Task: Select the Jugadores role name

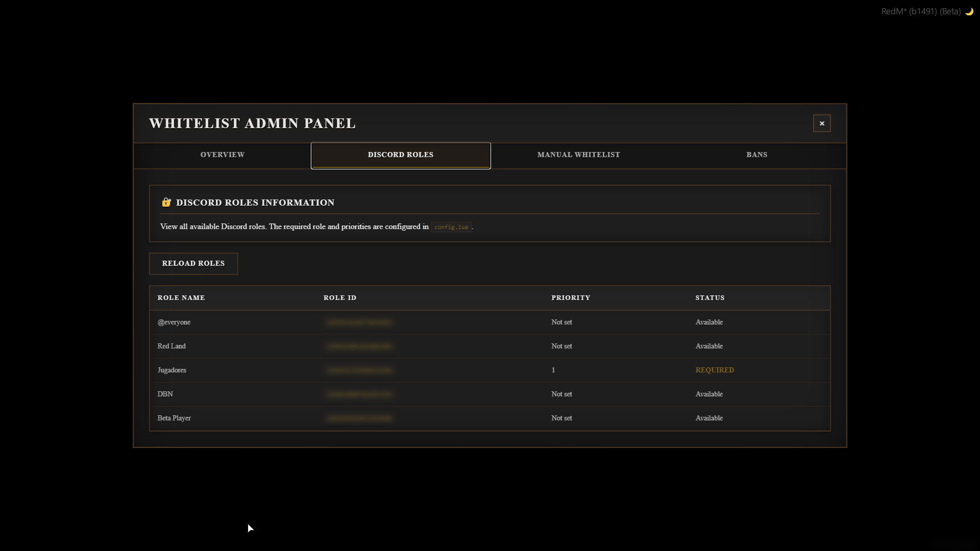Action: [x=172, y=370]
